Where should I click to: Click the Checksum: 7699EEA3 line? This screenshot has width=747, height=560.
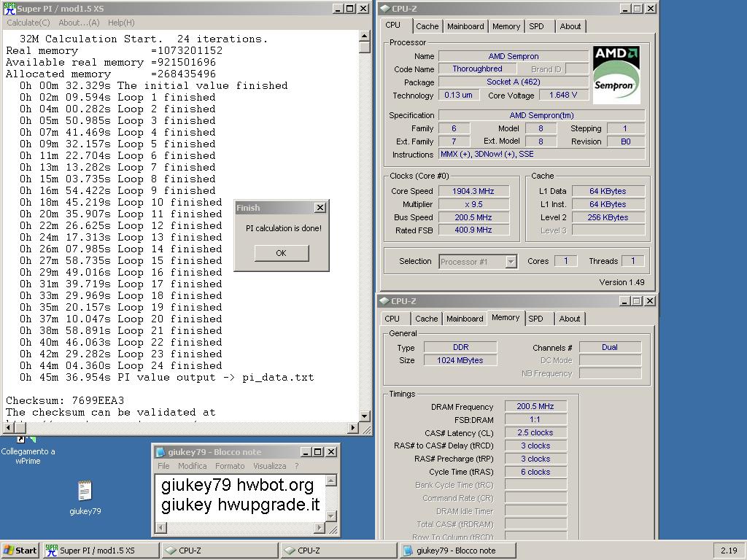pos(65,400)
